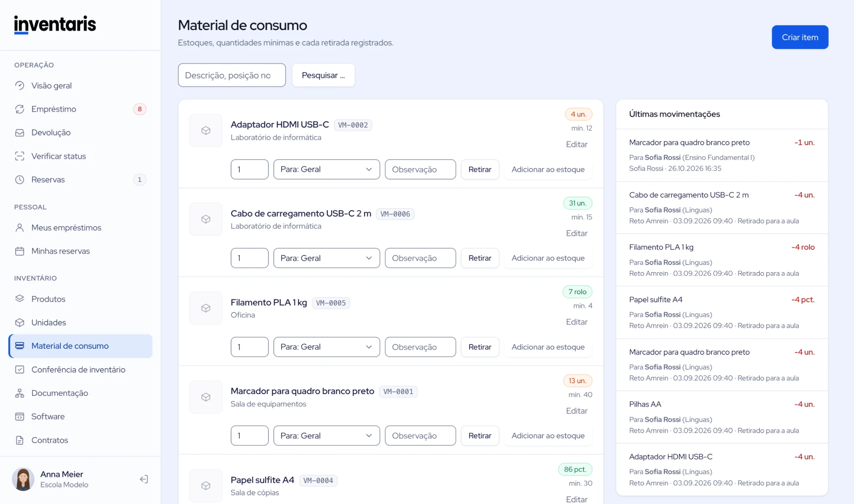Click quantity field for Filamento PLA
Screen dimensions: 854x504
click(250, 347)
